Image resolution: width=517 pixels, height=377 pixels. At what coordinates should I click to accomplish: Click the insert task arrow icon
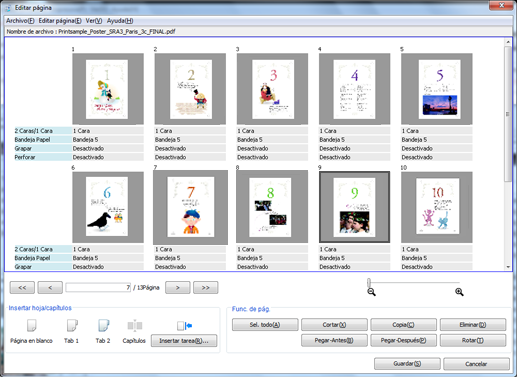(184, 326)
